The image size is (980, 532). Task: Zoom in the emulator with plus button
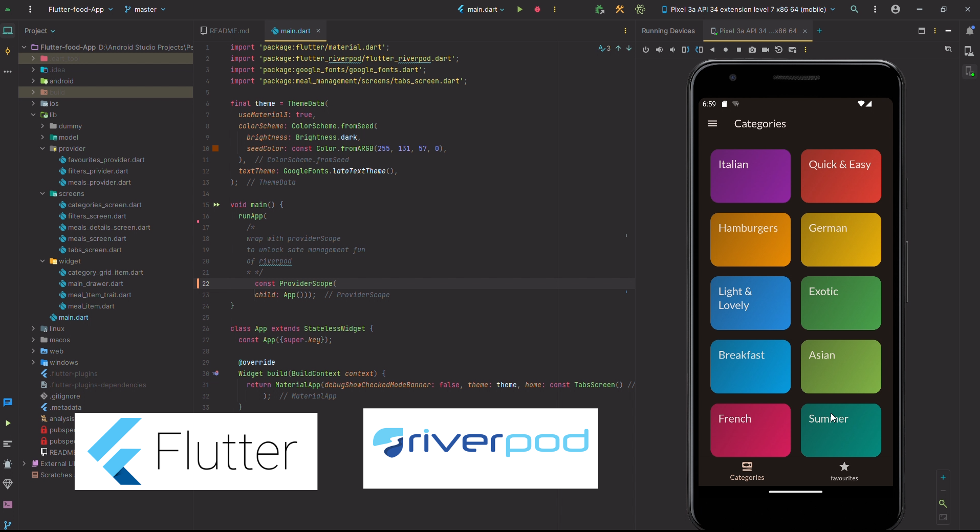pos(943,477)
